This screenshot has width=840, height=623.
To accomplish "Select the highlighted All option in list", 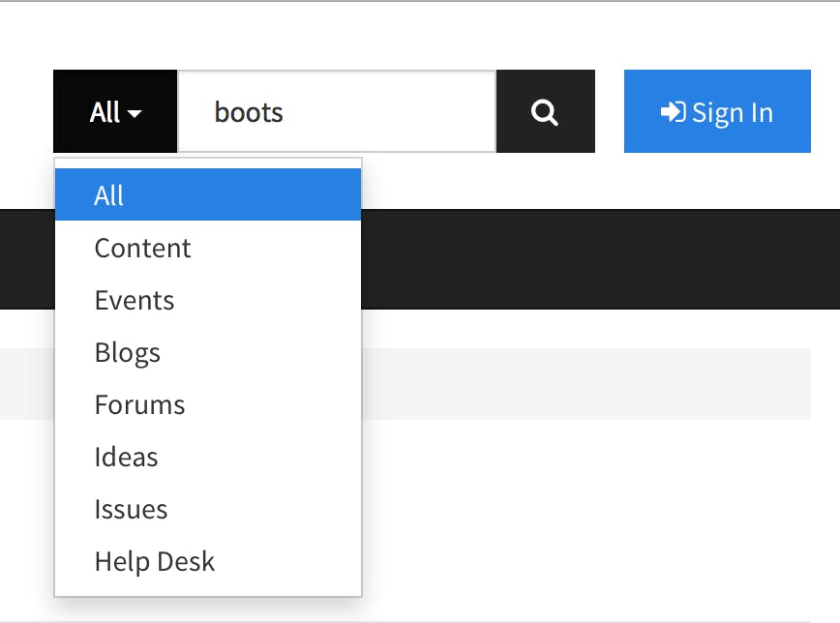I will pos(207,195).
